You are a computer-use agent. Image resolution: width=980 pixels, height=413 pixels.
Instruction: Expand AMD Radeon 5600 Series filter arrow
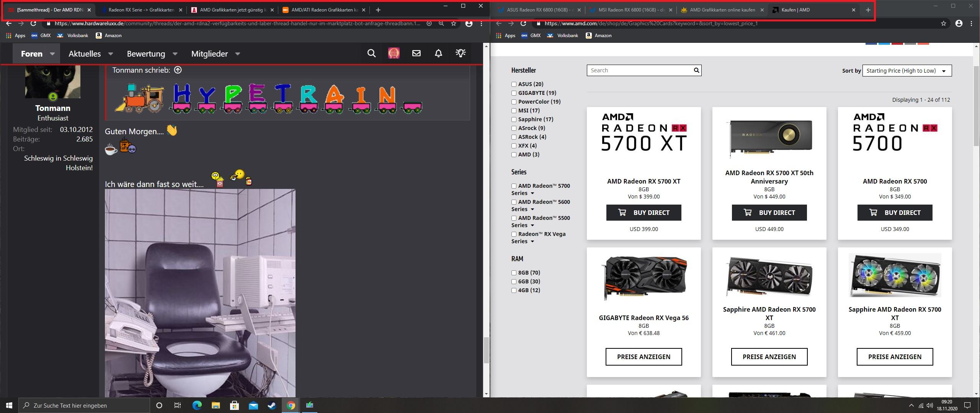(x=532, y=210)
